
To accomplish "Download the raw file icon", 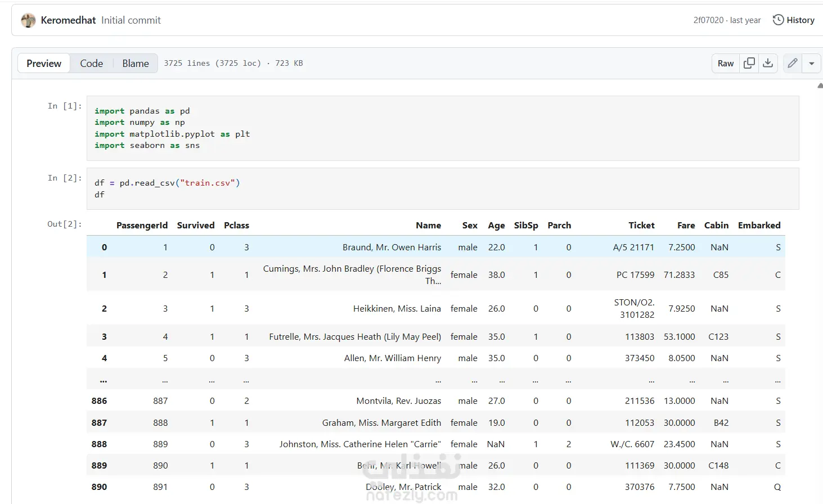I will [768, 63].
